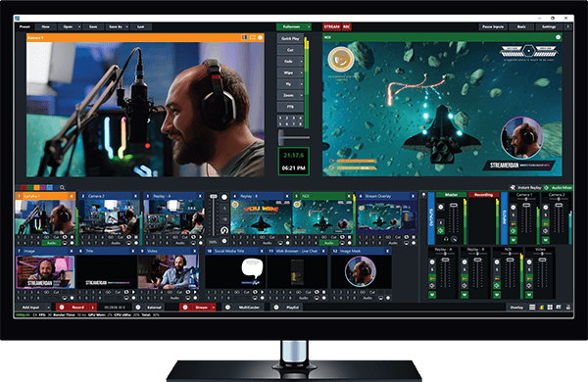Expand the Fade transition dropdown arrow
The width and height of the screenshot is (588, 382).
301,61
